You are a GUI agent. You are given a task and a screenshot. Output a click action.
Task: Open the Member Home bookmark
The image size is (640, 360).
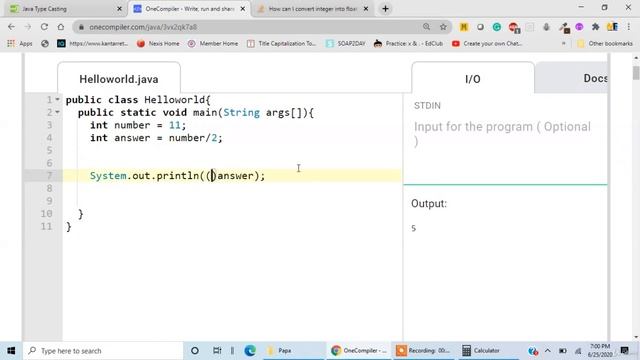[213, 43]
